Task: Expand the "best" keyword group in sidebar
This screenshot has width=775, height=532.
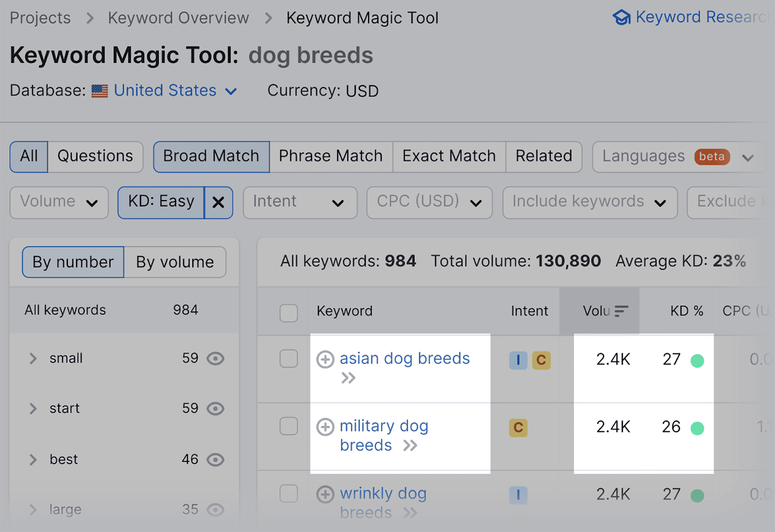Action: 33,459
